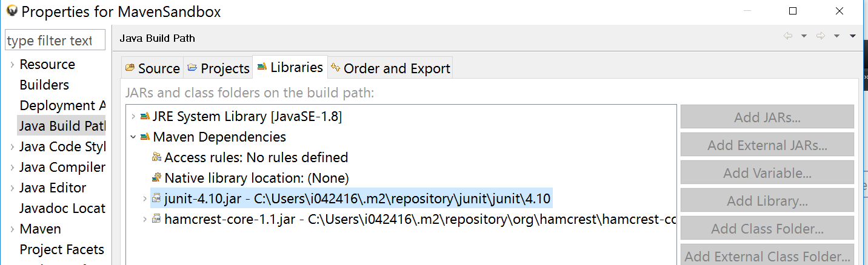Screen dimensions: 868x265
Task: Switch to the Source tab
Action: [153, 68]
